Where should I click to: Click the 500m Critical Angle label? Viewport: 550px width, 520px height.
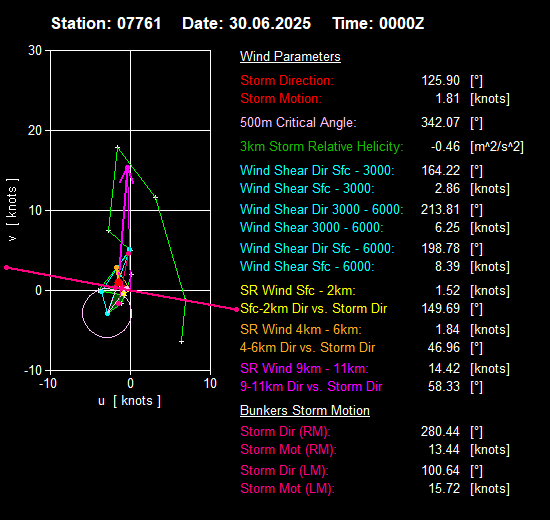coord(298,122)
